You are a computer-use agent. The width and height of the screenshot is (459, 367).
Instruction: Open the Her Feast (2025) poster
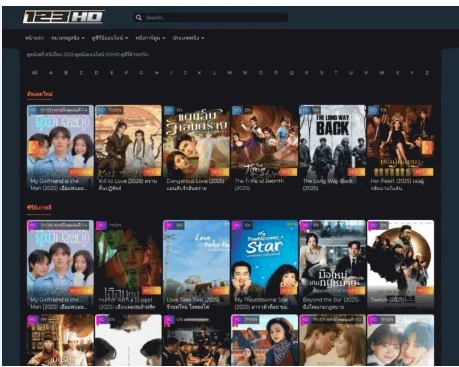[x=400, y=148]
